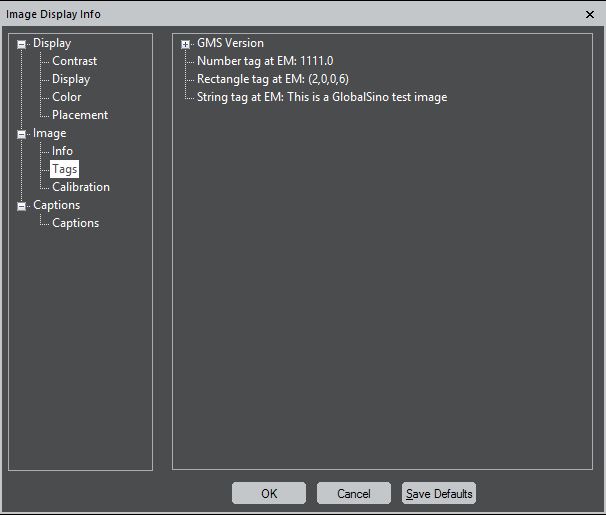The image size is (606, 515).
Task: Select Info under Image
Action: pos(62,151)
